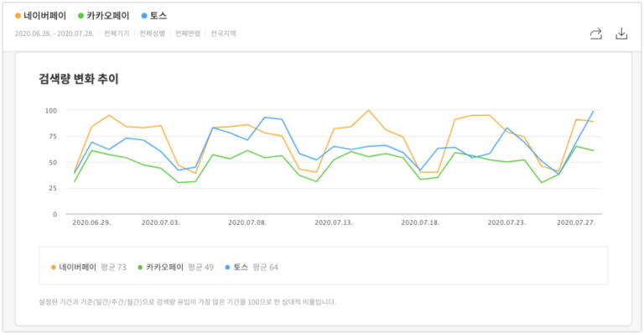Click the download icon
The image size is (644, 334).
(x=621, y=34)
